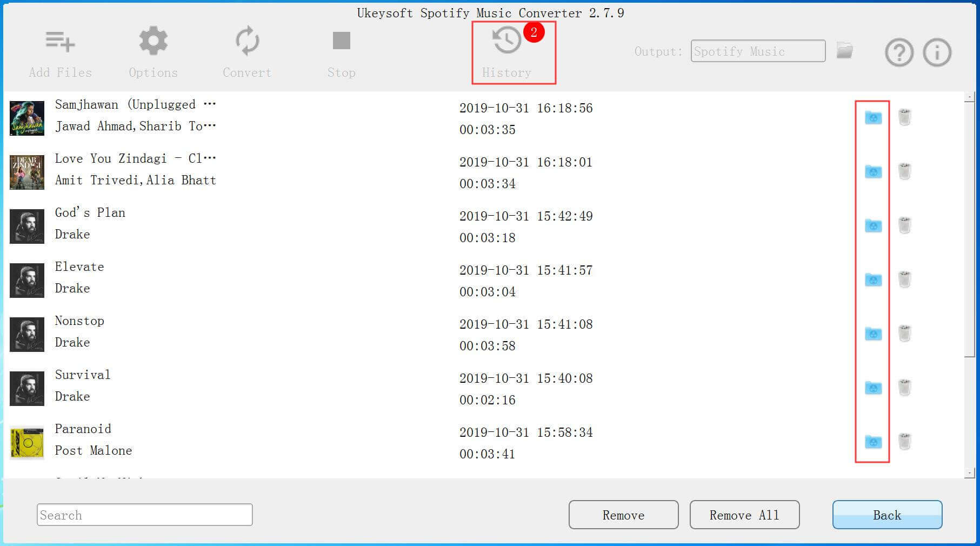Open folder for Elevate track

(x=873, y=279)
